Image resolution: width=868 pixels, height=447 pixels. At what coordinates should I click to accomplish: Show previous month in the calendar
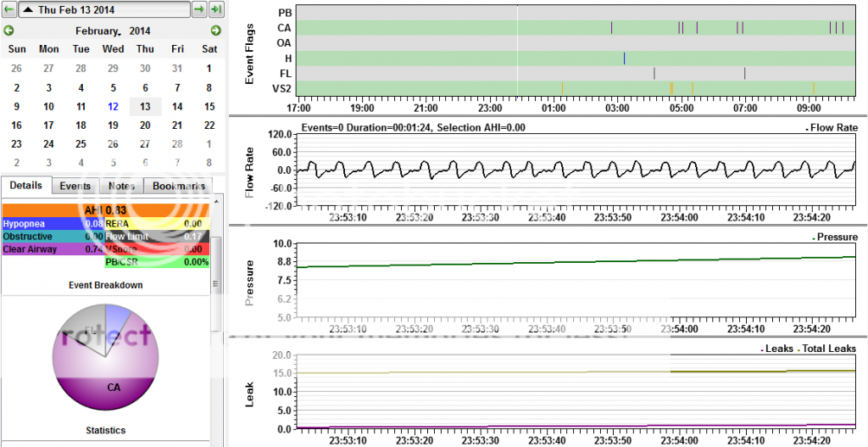[8, 31]
